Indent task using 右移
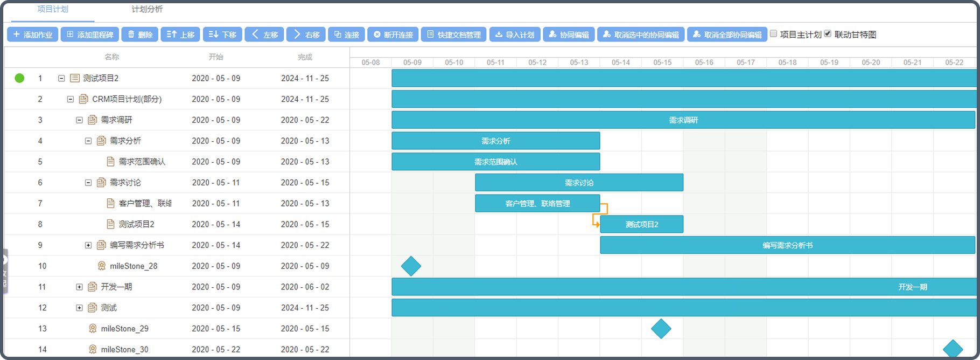 coord(306,34)
